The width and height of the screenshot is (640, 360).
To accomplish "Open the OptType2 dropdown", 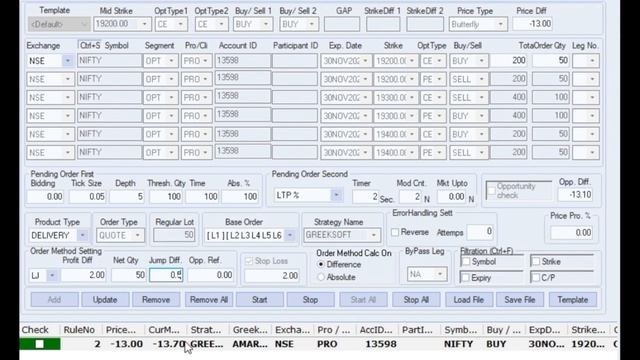I will [221, 24].
